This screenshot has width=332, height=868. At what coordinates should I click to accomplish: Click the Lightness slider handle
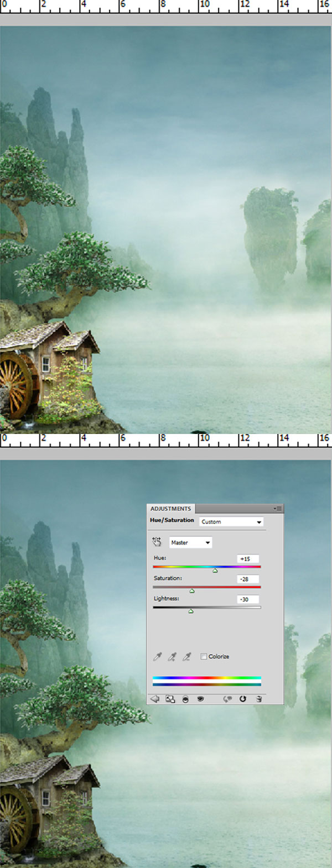tap(191, 611)
